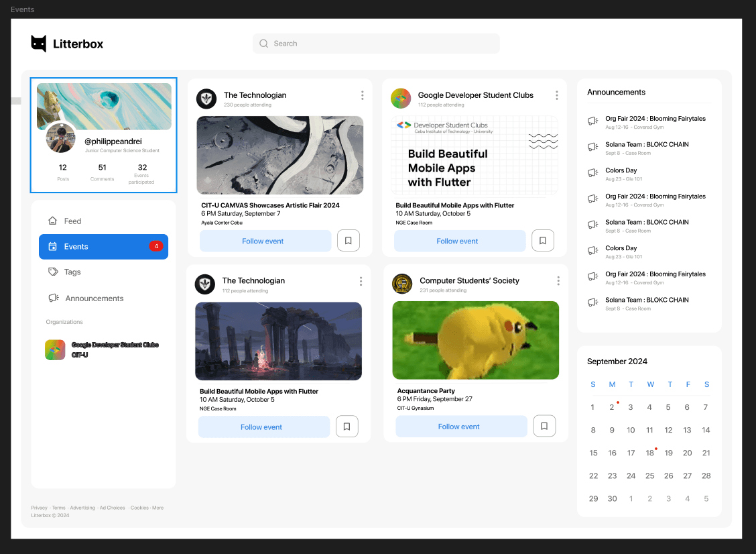Click the 51 Comments stat

coord(103,172)
